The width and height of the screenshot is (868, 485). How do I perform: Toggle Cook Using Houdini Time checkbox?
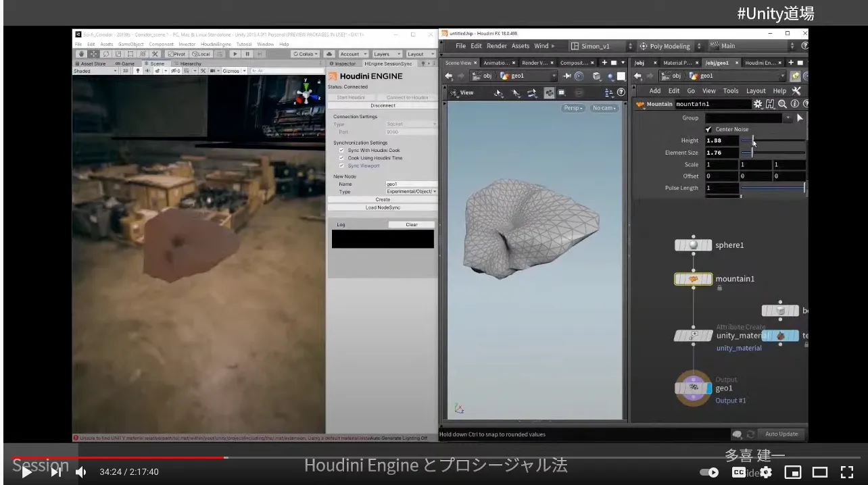pos(341,158)
